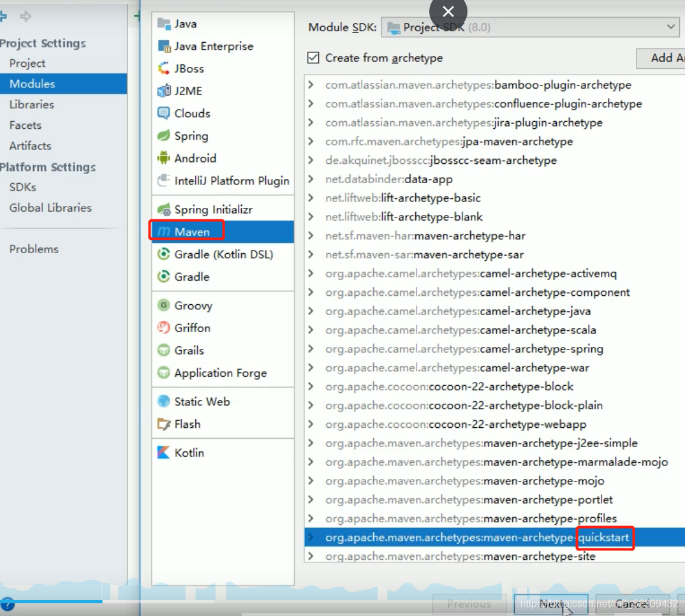Click the forward navigation arrow icon
685x616 pixels.
pyautogui.click(x=26, y=17)
